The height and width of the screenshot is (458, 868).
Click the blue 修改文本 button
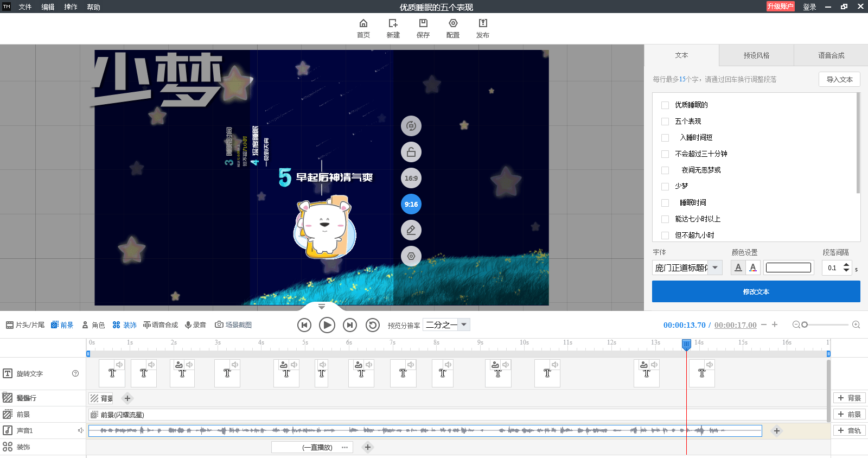coord(756,291)
